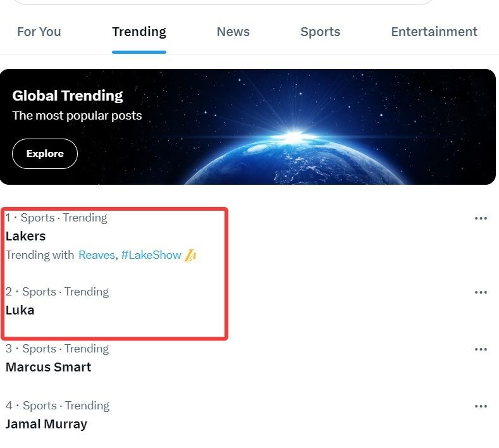Open more options for Marcus Smart trend
This screenshot has height=448, width=499.
[481, 349]
